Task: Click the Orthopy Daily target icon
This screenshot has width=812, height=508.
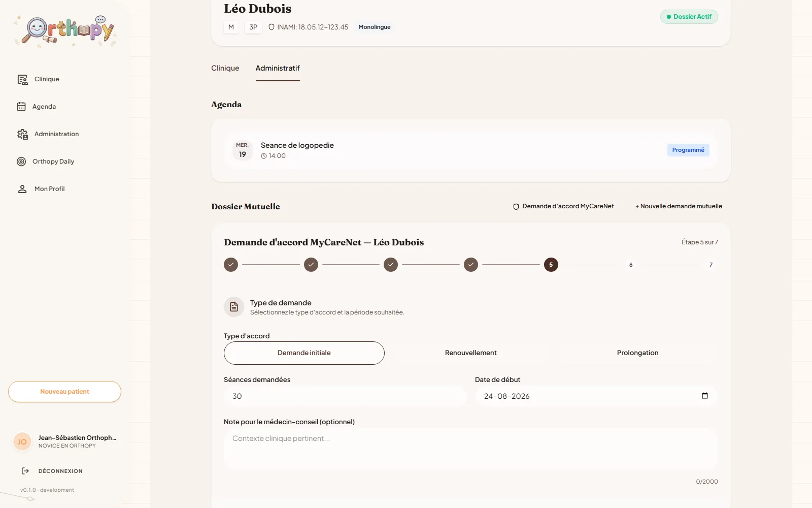Action: tap(21, 162)
